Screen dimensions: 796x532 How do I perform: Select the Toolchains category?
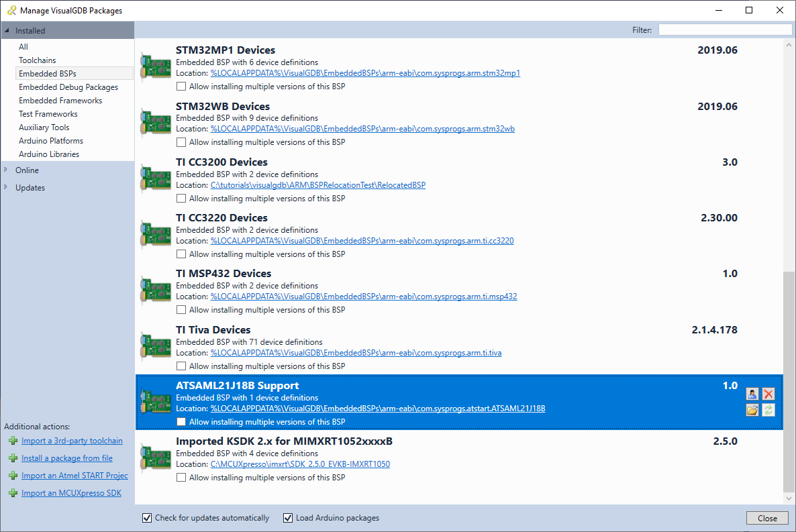click(x=37, y=60)
